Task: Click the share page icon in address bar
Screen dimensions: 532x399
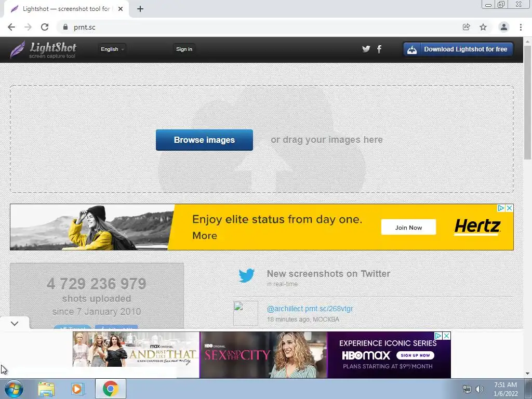Action: coord(467,27)
